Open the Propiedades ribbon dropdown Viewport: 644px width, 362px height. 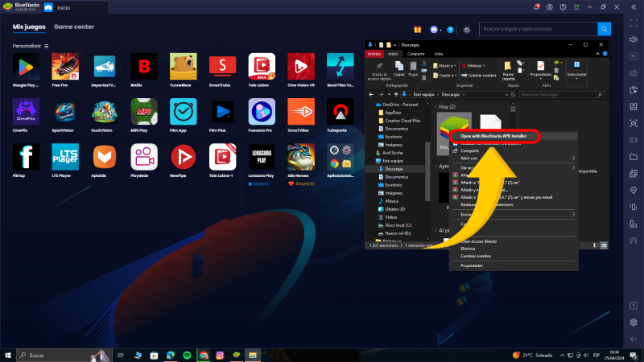click(540, 71)
